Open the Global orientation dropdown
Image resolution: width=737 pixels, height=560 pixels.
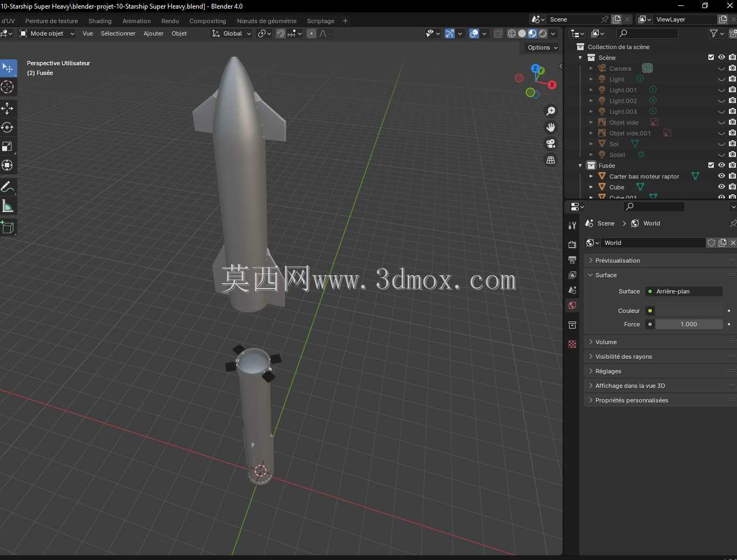click(x=232, y=33)
